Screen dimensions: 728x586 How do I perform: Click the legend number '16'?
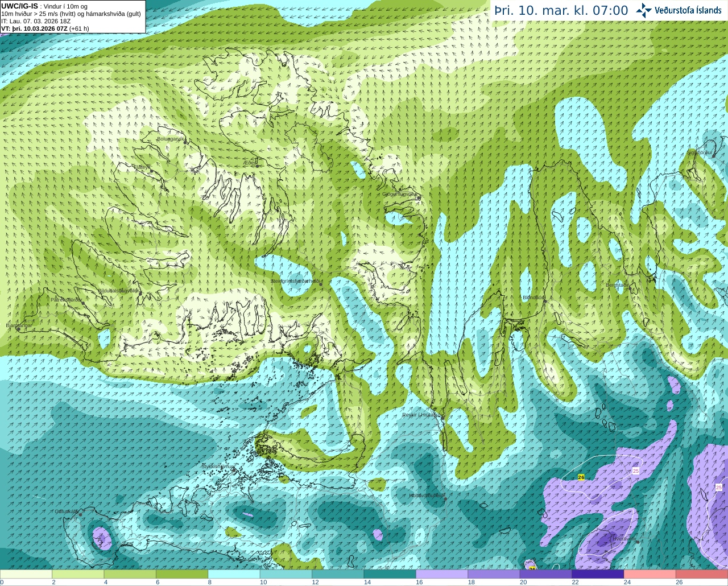419,583
